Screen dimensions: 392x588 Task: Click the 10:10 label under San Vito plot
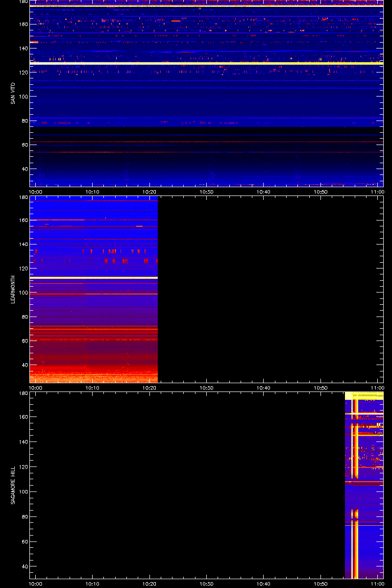coord(93,192)
